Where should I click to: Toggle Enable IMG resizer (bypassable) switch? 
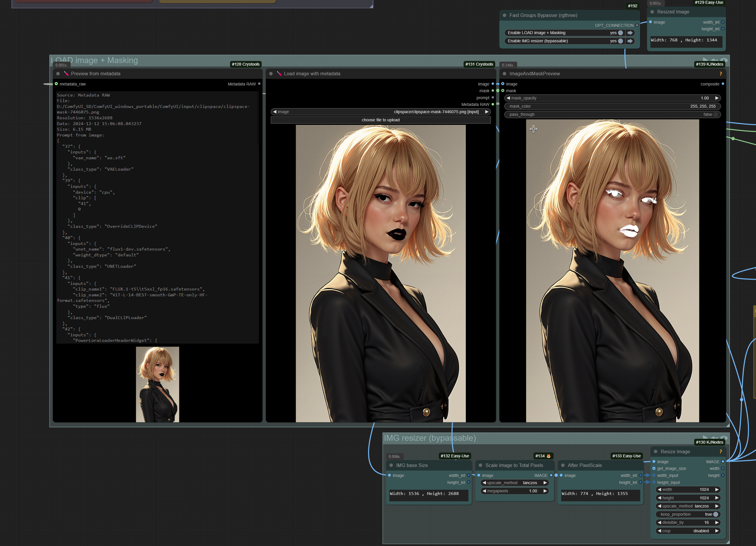click(620, 41)
